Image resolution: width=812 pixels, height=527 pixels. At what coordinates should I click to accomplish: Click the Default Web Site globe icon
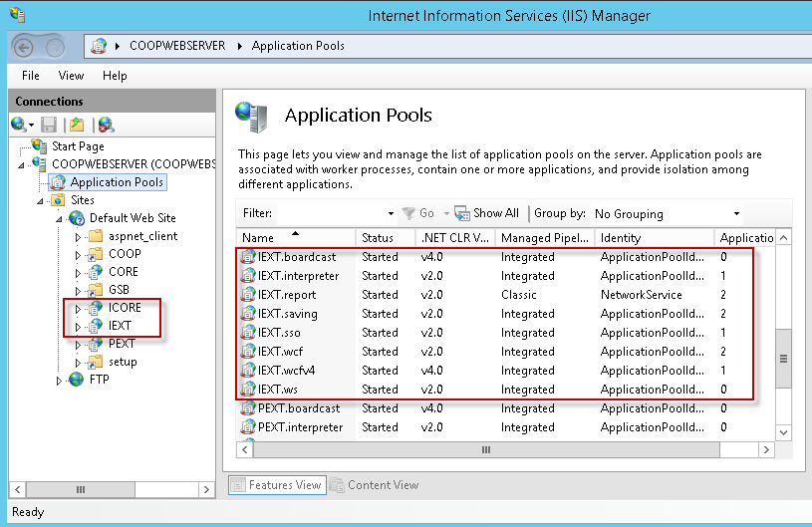[x=77, y=218]
